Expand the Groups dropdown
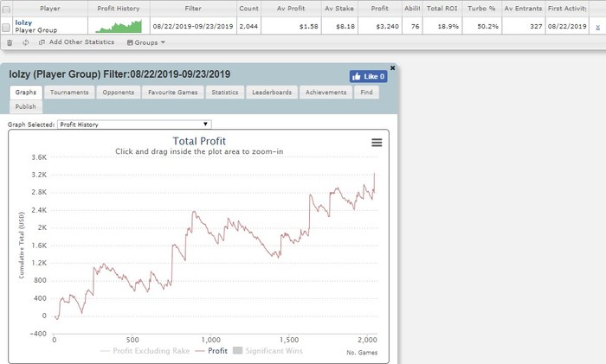This screenshot has height=364, width=606. 146,42
